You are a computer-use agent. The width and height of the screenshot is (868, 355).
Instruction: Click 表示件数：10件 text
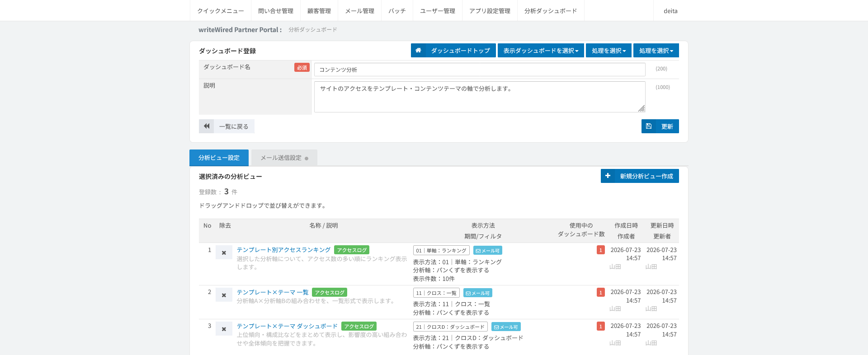[x=434, y=279]
